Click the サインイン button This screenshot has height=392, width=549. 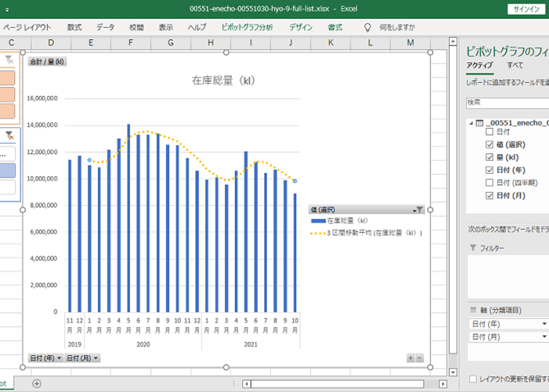pyautogui.click(x=526, y=9)
